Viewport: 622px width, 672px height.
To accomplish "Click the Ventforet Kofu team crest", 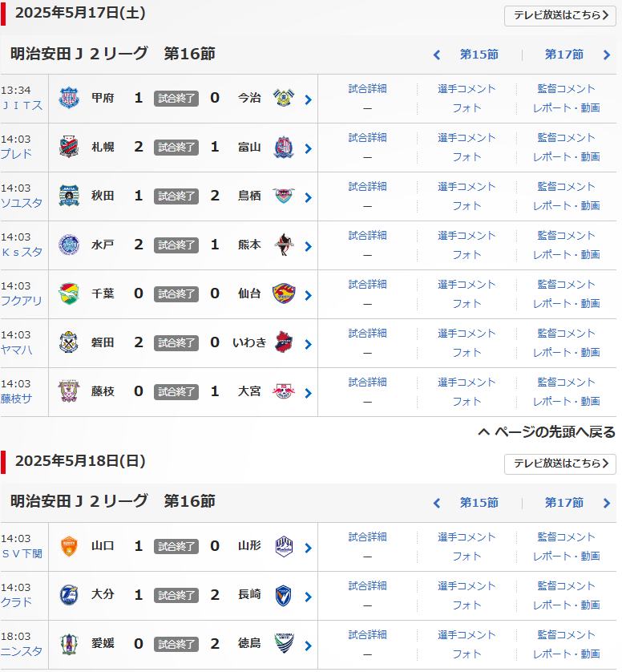I will tap(69, 98).
